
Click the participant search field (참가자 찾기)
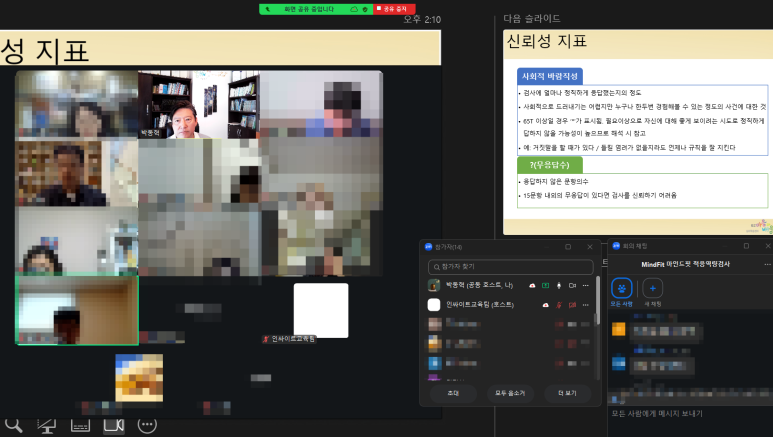[x=511, y=267]
